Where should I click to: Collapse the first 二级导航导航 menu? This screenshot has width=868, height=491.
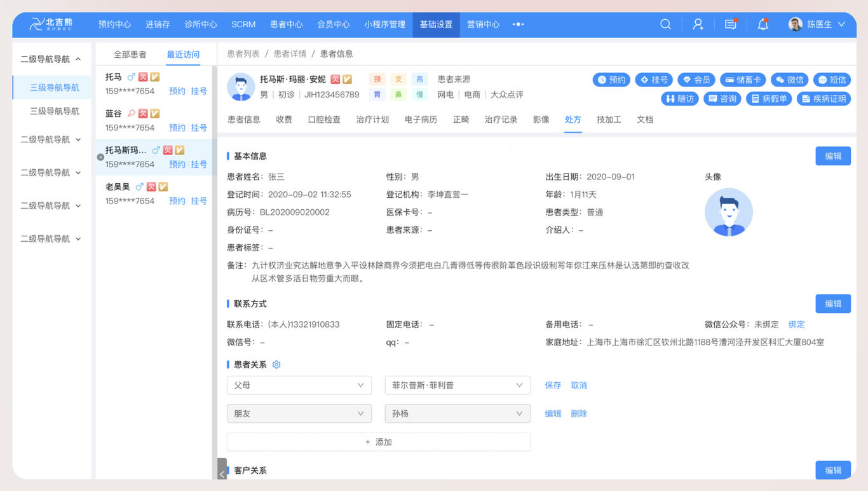51,59
